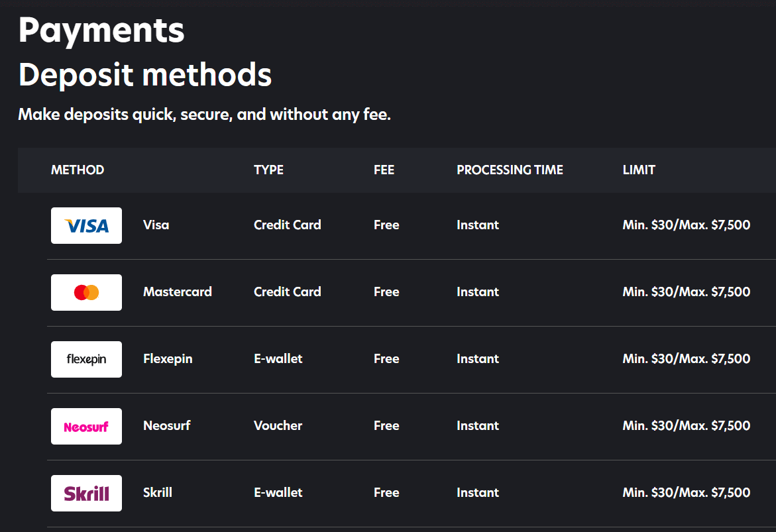Click Free fee in Visa row

(x=386, y=225)
